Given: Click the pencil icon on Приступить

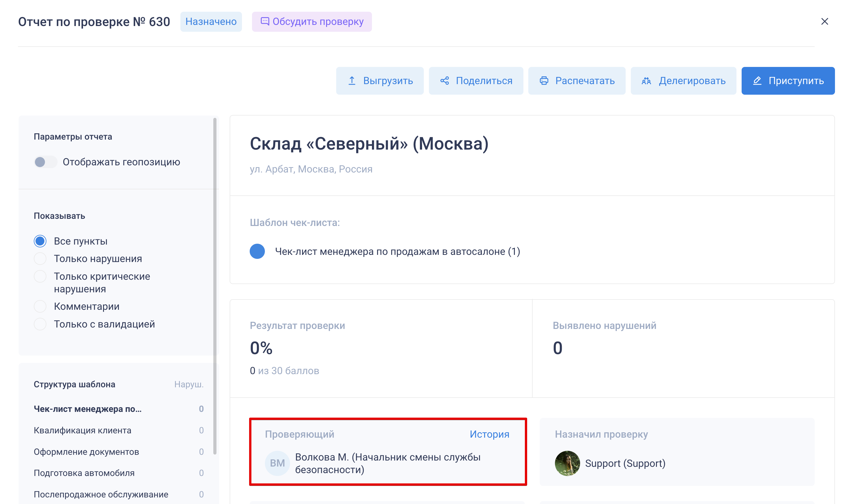Looking at the screenshot, I should click(x=757, y=81).
